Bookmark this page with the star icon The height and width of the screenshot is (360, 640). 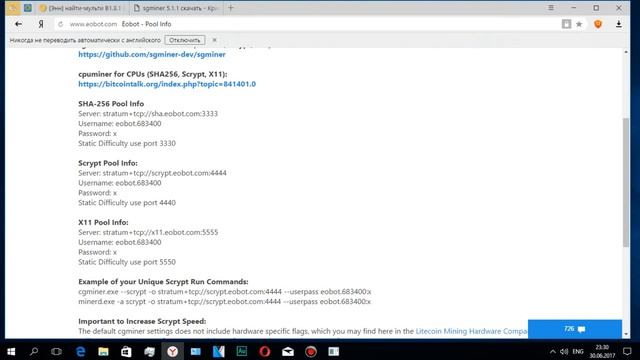coord(579,24)
